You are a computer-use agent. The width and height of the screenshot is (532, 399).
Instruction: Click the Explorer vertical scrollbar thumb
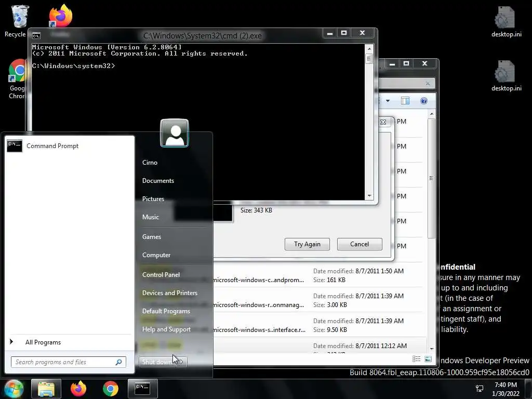pyautogui.click(x=432, y=178)
